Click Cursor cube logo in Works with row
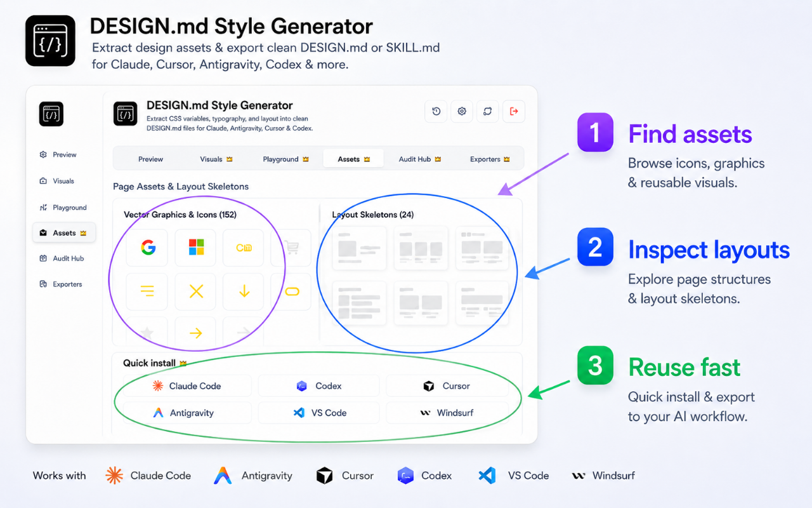 click(325, 476)
